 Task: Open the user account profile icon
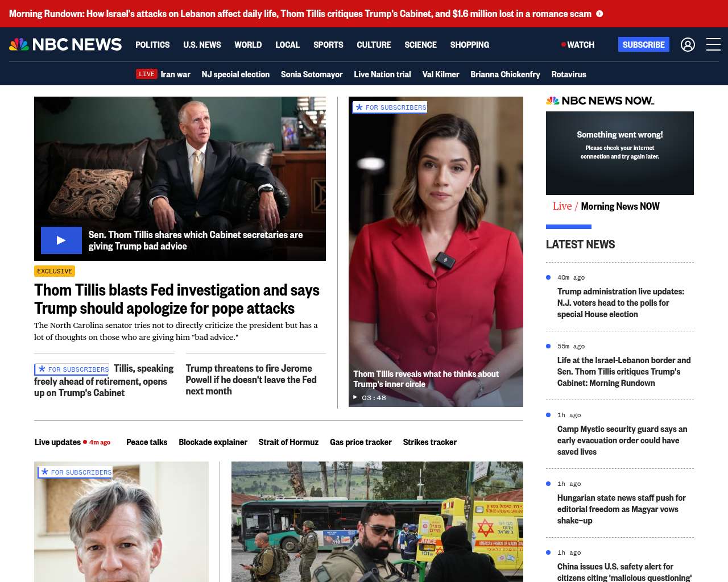point(688,44)
